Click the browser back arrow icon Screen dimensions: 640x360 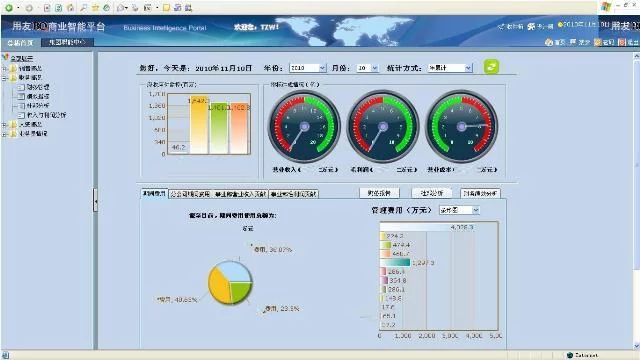point(9,7)
